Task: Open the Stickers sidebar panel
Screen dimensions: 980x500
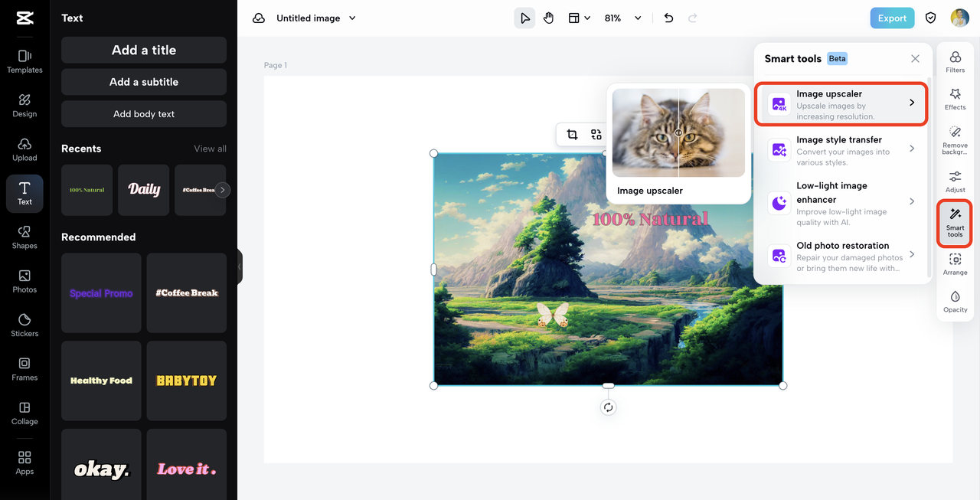Action: point(24,325)
